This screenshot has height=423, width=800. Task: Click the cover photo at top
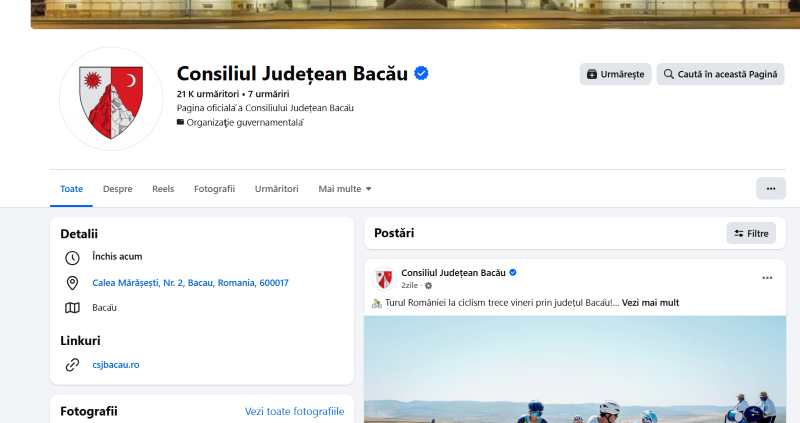pyautogui.click(x=415, y=14)
